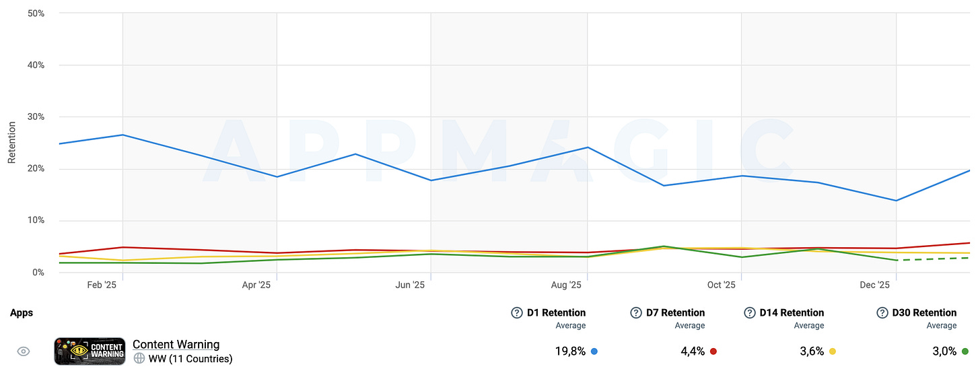980x373 pixels.
Task: Click the globe icon next to WW
Action: point(139,358)
